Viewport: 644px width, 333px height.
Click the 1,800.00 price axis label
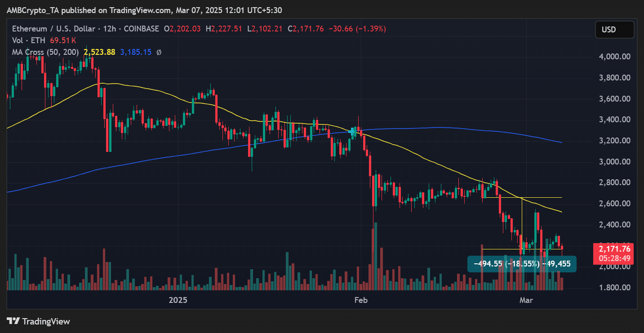coord(614,288)
